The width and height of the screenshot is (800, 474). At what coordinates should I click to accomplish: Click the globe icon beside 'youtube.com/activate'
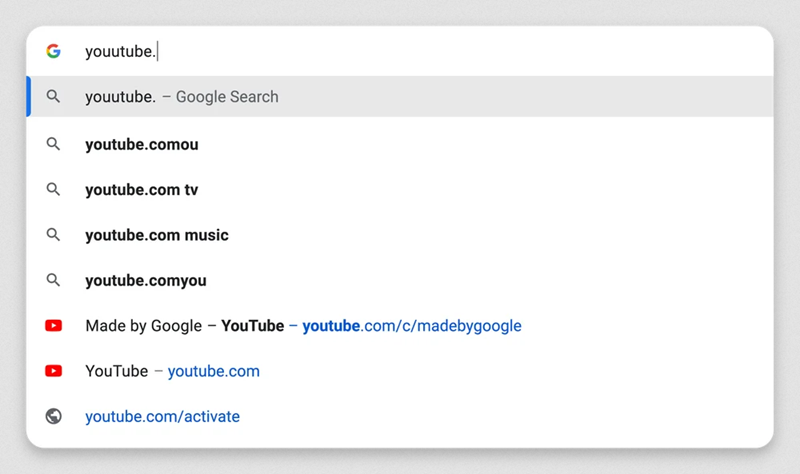(54, 416)
